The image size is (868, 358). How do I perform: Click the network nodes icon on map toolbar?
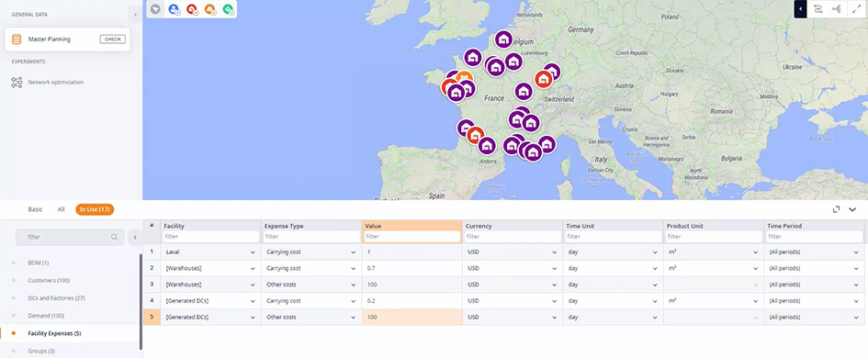(x=837, y=9)
